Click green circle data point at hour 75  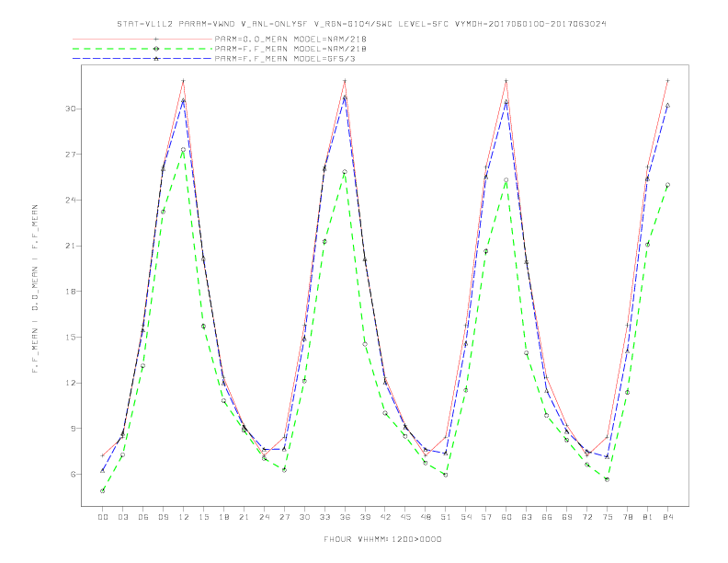tap(608, 479)
